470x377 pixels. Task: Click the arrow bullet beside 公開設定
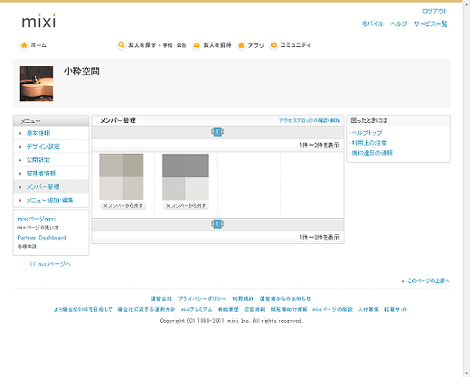(20, 160)
